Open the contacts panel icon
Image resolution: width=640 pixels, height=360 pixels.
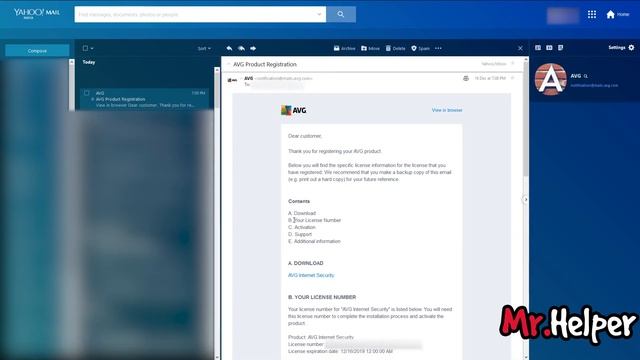click(x=538, y=47)
